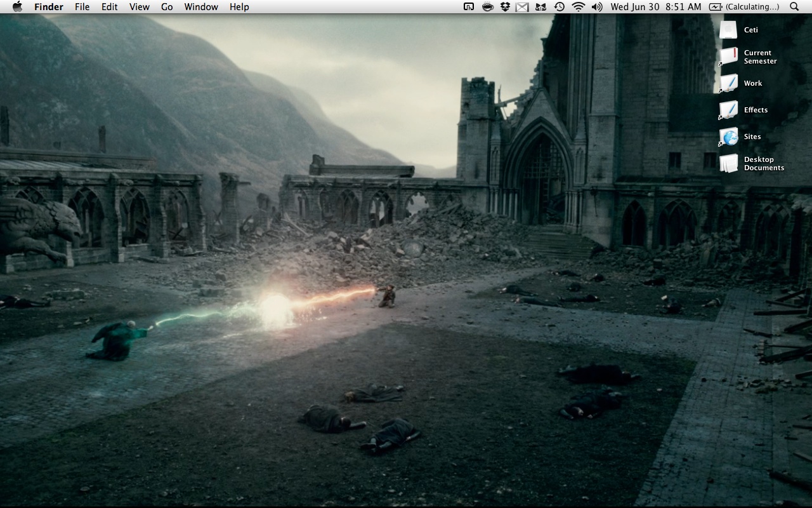Open the View menu
This screenshot has height=508, width=812.
click(140, 7)
